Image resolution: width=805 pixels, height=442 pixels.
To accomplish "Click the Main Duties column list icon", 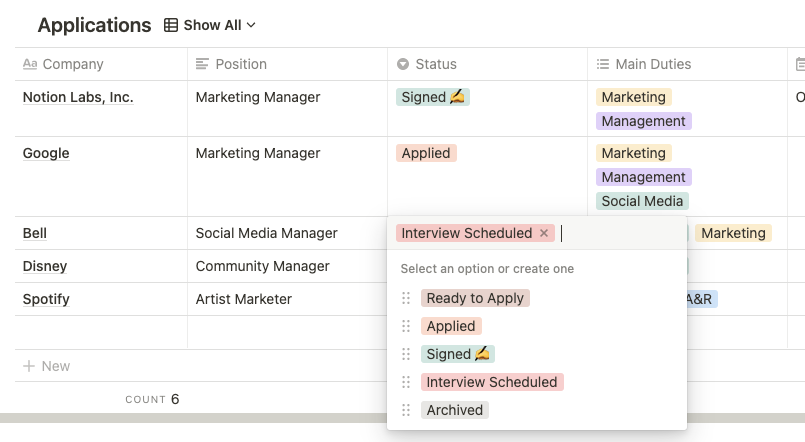I will [x=603, y=64].
